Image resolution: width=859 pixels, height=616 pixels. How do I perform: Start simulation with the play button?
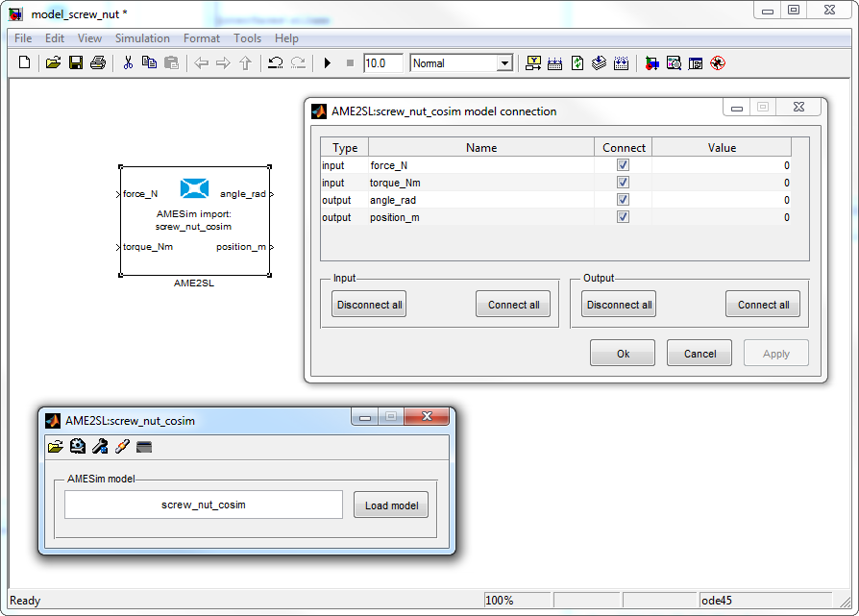pyautogui.click(x=328, y=63)
